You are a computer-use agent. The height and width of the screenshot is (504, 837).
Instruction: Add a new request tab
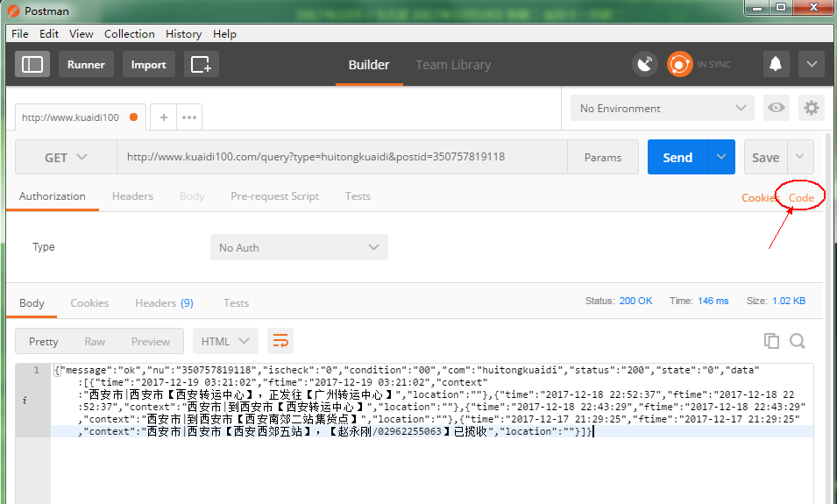point(164,117)
